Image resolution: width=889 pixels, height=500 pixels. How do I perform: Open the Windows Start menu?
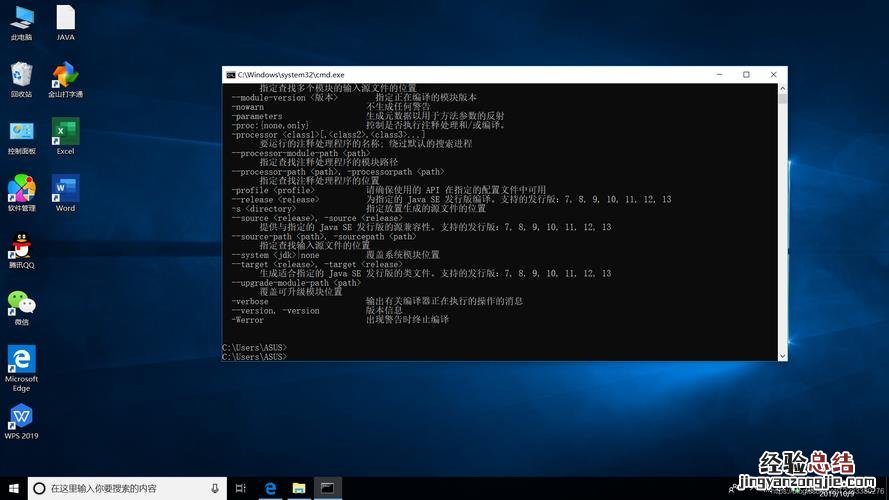click(x=13, y=488)
